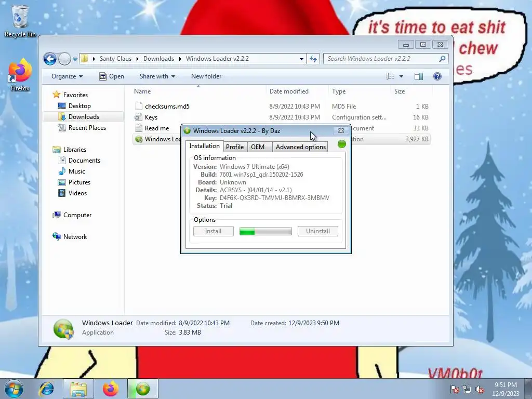Select Windows Loader v2.2.2 breadcrumb
532x399 pixels.
[x=217, y=59]
